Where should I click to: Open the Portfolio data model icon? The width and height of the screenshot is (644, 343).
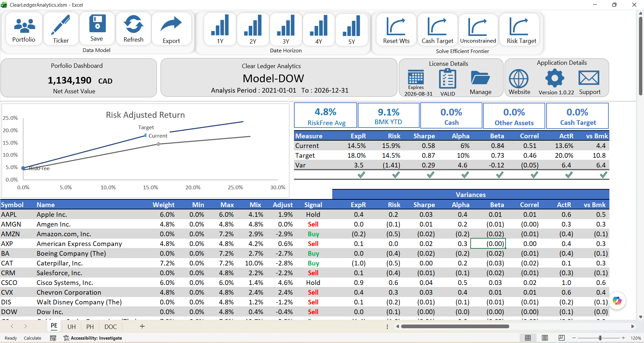click(x=24, y=26)
